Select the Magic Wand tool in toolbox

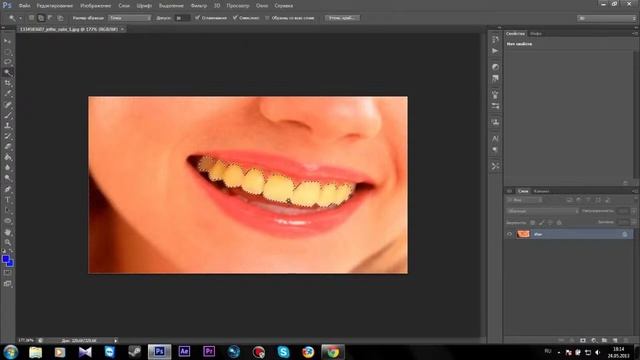(7, 73)
